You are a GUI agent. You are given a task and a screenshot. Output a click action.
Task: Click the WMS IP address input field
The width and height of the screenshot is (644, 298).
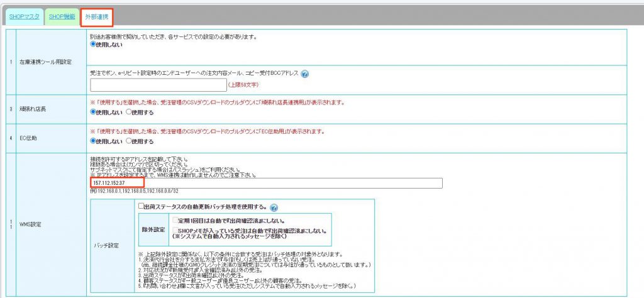point(265,183)
